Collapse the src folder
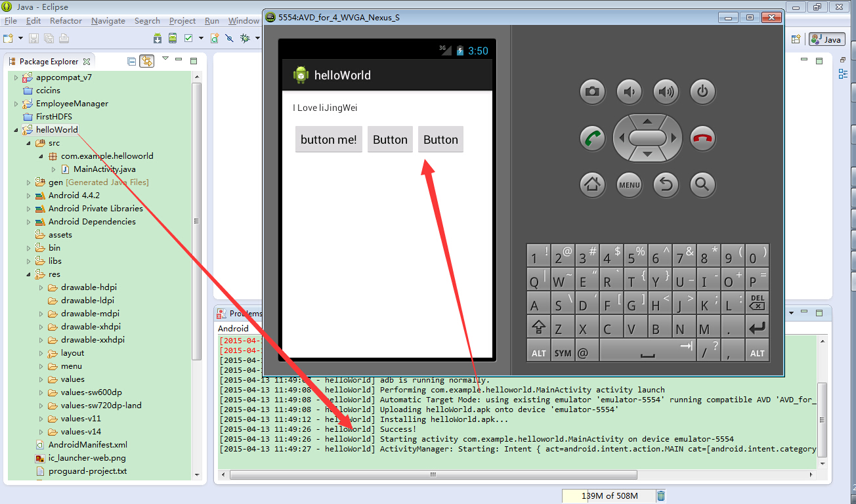 click(28, 142)
